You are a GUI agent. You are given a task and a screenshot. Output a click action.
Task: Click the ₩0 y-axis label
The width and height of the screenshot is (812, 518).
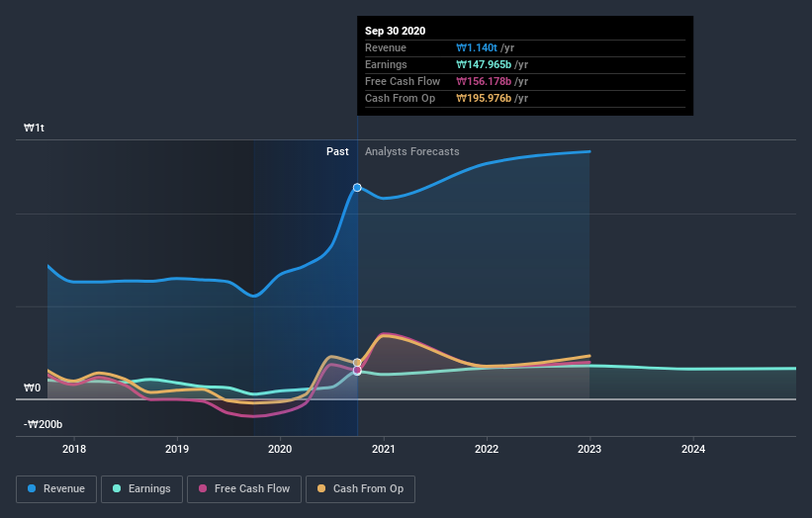[32, 388]
